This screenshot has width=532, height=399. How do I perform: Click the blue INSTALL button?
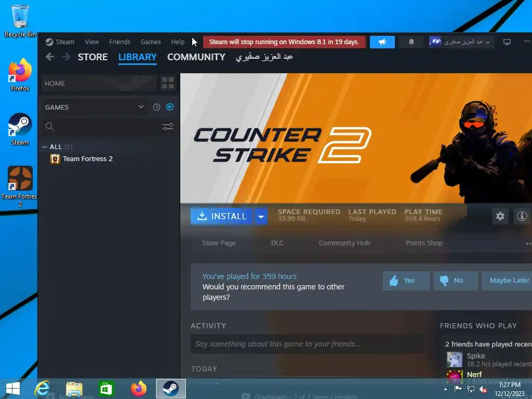coord(221,216)
